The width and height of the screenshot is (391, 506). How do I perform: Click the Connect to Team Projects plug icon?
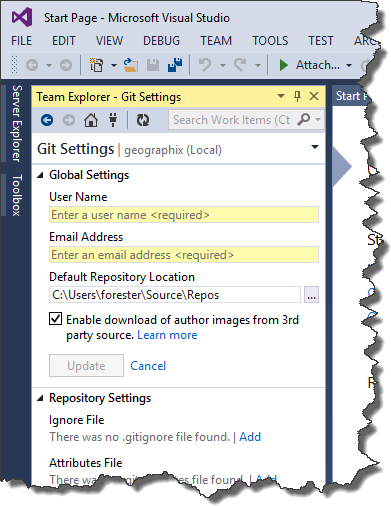click(x=113, y=120)
